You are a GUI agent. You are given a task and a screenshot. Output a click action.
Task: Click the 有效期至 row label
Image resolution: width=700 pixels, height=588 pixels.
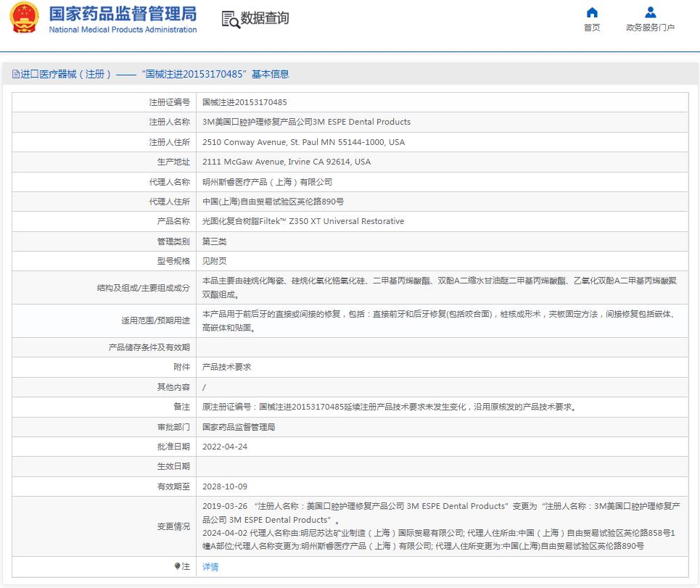pyautogui.click(x=173, y=486)
